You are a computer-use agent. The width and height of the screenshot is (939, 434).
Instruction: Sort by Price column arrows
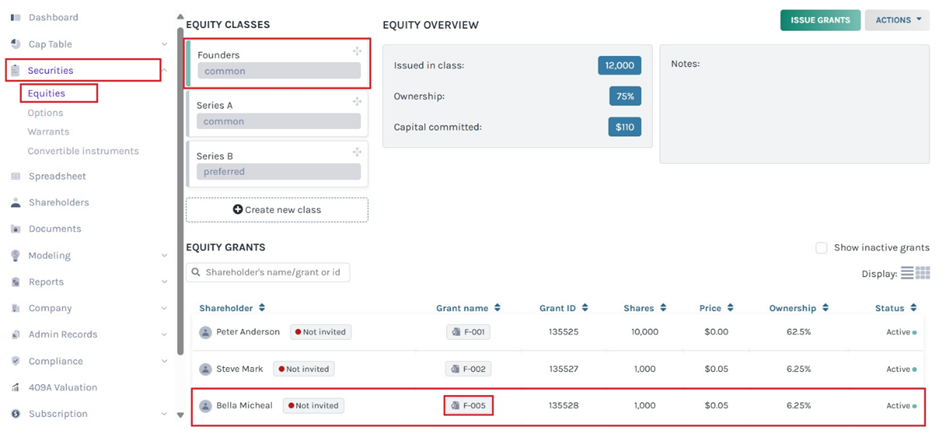coord(731,308)
